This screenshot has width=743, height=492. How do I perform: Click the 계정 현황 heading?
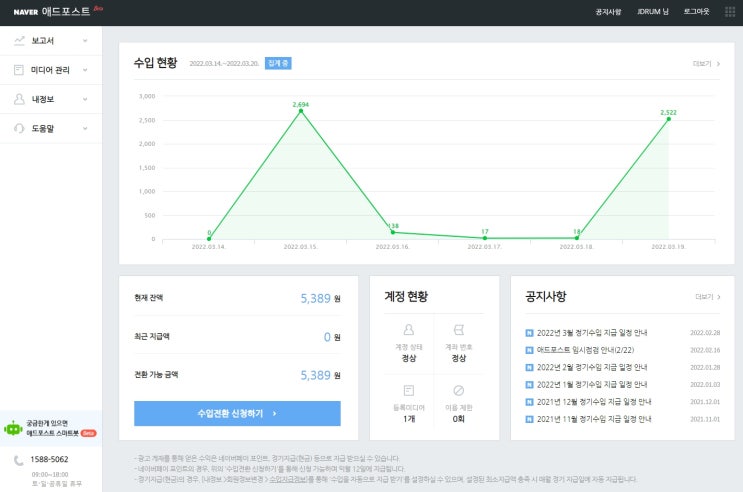406,296
